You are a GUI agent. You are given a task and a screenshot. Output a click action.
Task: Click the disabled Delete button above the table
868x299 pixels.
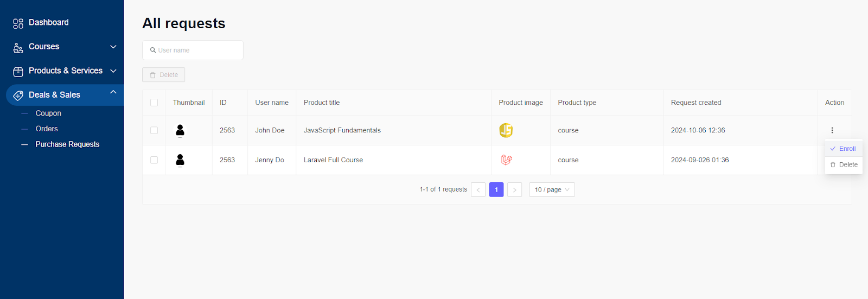click(x=163, y=75)
